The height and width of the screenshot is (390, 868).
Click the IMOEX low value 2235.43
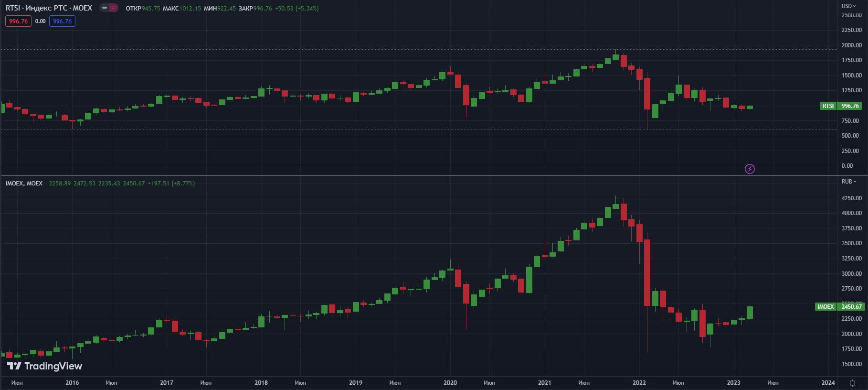click(109, 184)
